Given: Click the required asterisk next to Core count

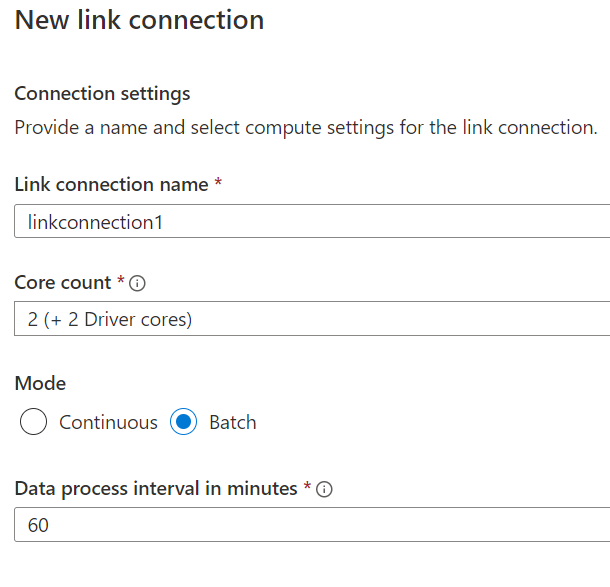Looking at the screenshot, I should tap(121, 280).
